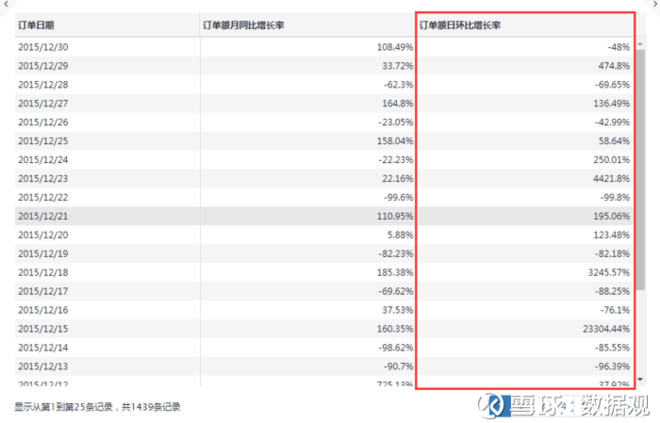Select the date cell 2015/12/13
Screen dimensions: 660x423
43,367
